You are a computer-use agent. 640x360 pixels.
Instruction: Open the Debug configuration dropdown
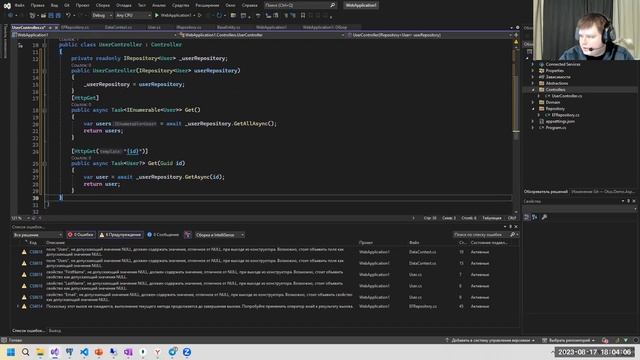102,15
